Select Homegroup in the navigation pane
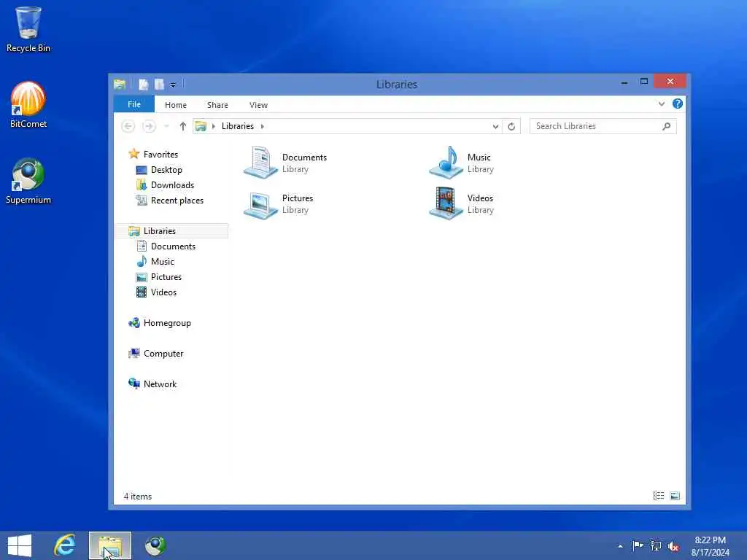The width and height of the screenshot is (747, 560). click(160, 323)
